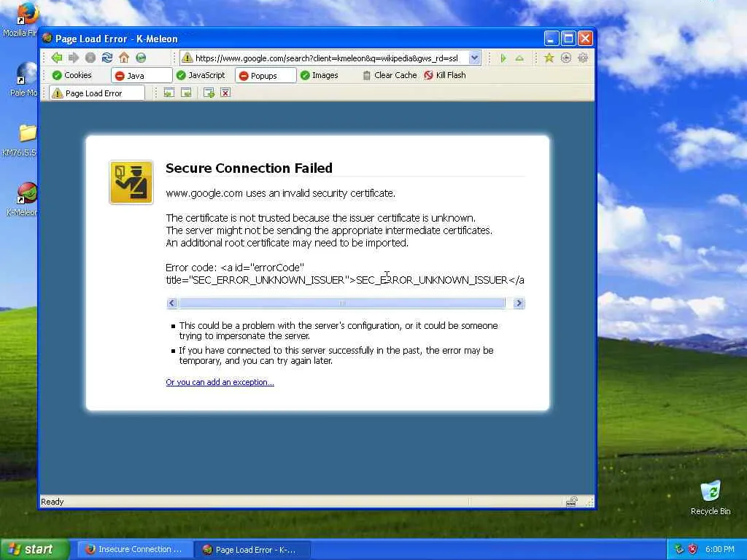Click the police officer warning image
This screenshot has height=560, width=747.
pos(131,182)
